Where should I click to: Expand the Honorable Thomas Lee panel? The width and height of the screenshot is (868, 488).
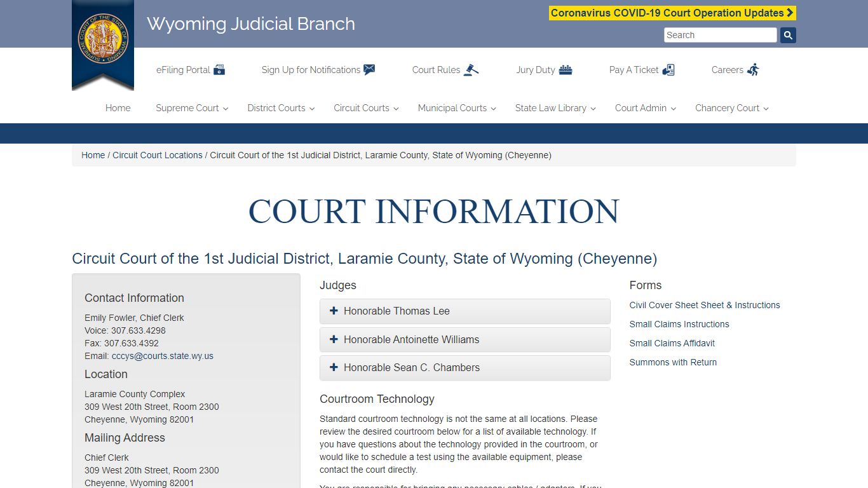(465, 311)
